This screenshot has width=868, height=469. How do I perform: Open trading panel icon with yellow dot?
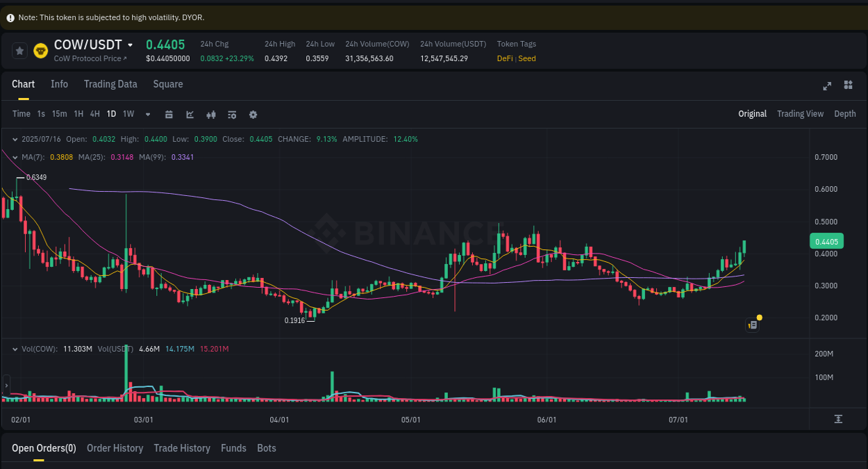752,324
